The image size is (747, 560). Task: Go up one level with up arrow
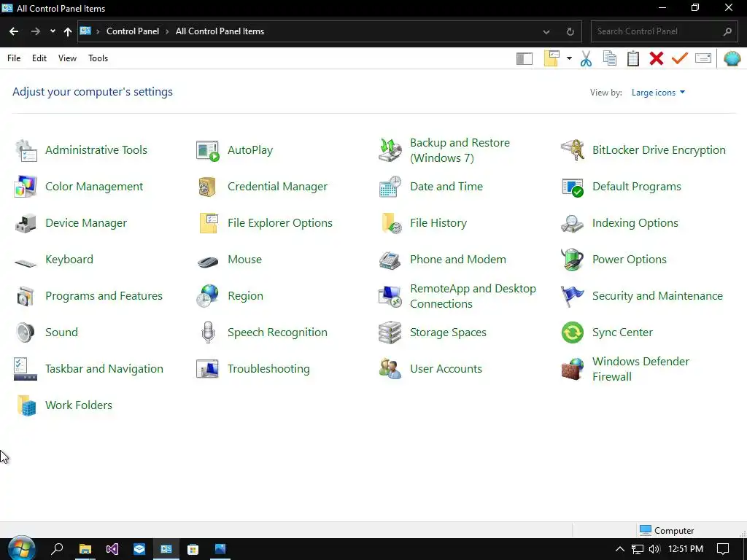68,31
